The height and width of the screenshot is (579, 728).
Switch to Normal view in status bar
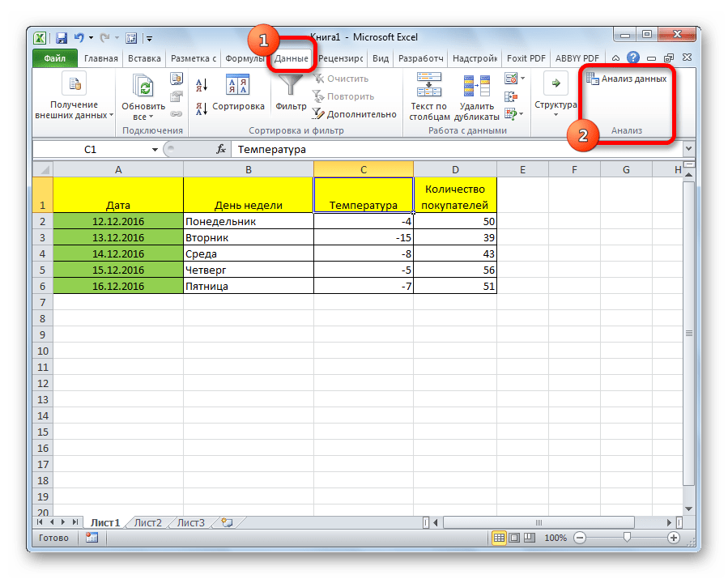(x=500, y=538)
